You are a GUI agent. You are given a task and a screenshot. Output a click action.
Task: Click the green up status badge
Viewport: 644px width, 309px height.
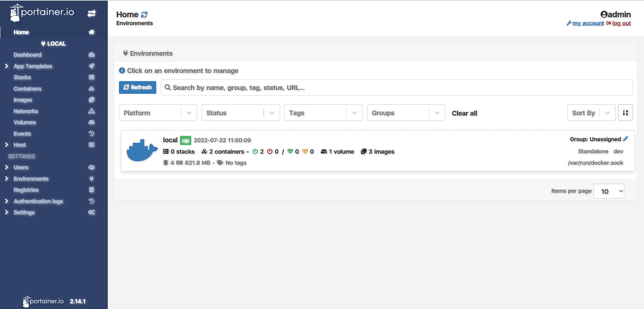185,140
